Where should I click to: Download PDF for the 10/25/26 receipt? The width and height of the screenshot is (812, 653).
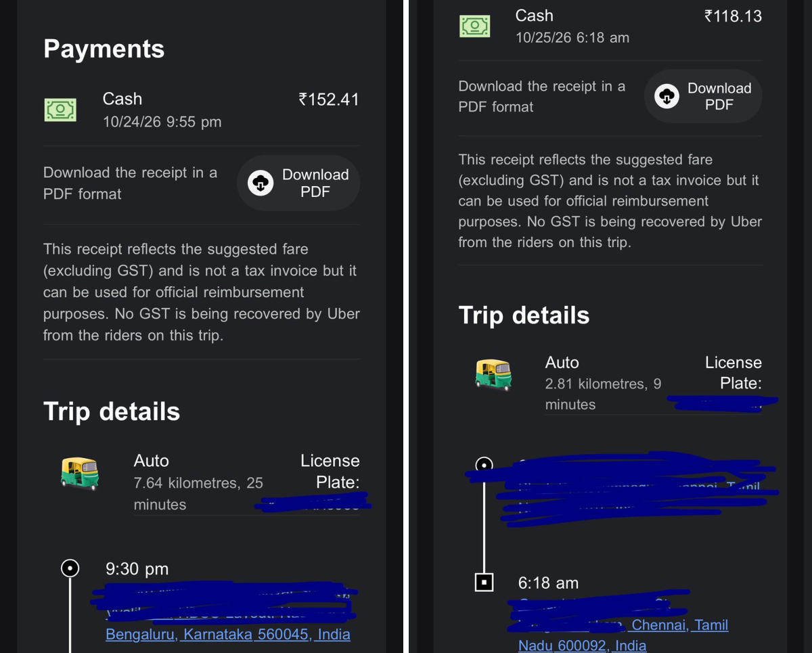click(702, 96)
